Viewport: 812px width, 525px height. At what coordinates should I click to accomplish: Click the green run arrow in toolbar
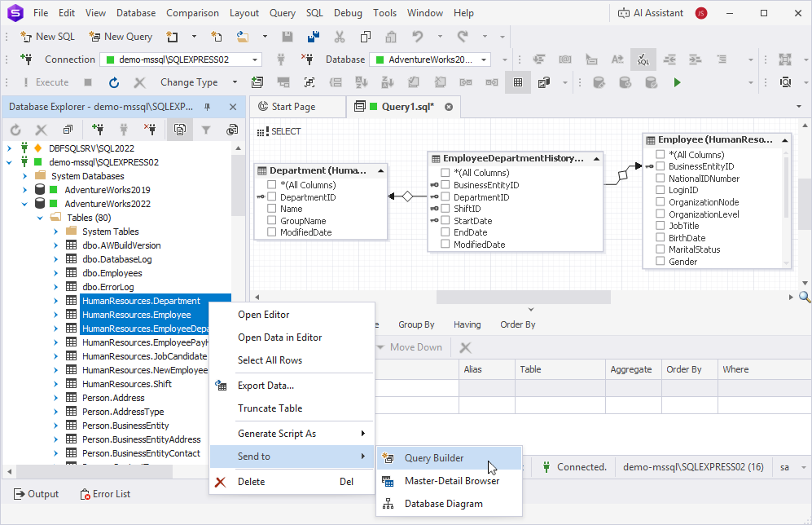[x=677, y=82]
